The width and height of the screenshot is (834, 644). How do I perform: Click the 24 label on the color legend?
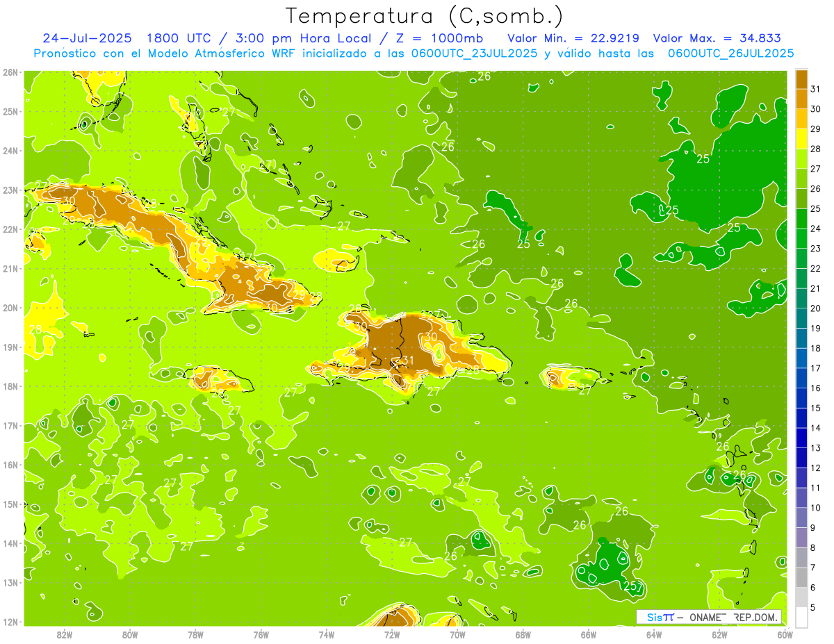click(x=816, y=229)
